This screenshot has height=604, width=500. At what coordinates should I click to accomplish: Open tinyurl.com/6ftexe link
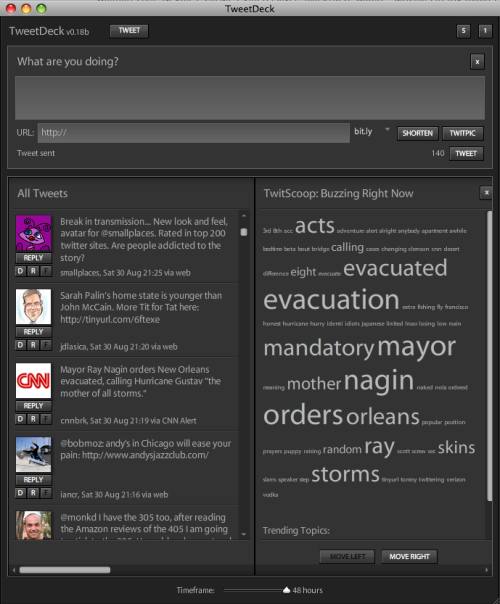(110, 319)
